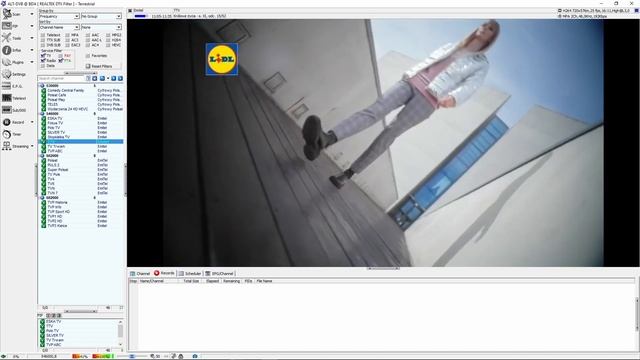Check the Data service filter
This screenshot has width=640, height=360.
coord(43,66)
